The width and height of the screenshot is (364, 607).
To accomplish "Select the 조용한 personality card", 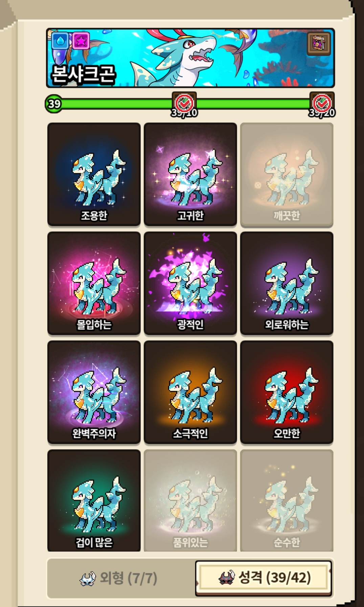I will pyautogui.click(x=94, y=174).
